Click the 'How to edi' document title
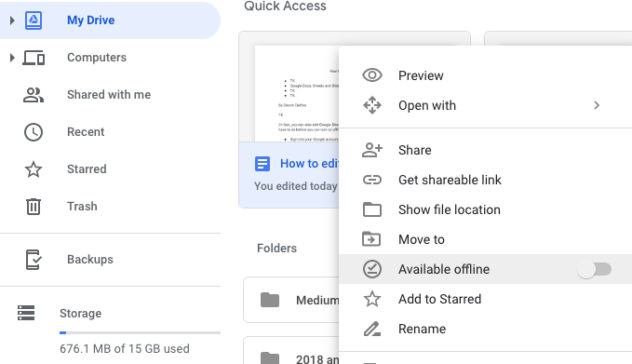 [x=310, y=163]
